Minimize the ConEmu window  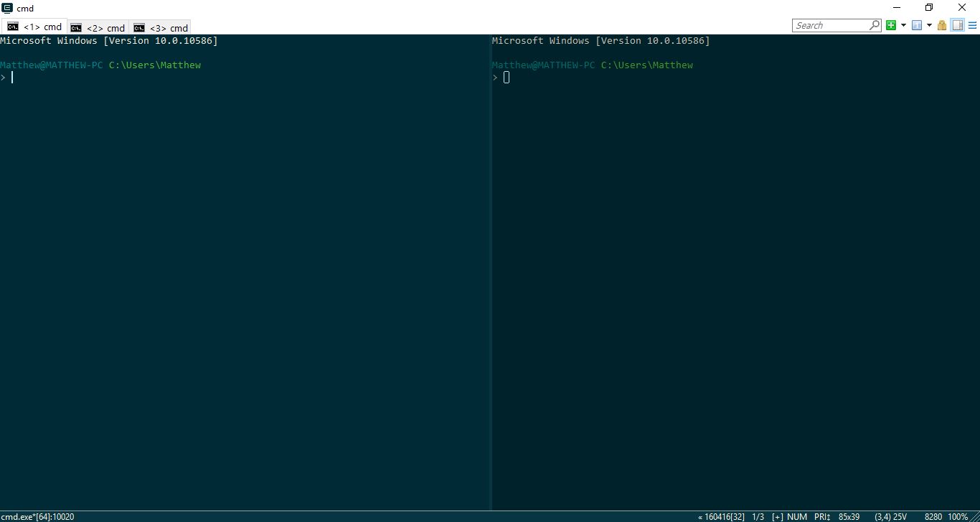tap(896, 8)
